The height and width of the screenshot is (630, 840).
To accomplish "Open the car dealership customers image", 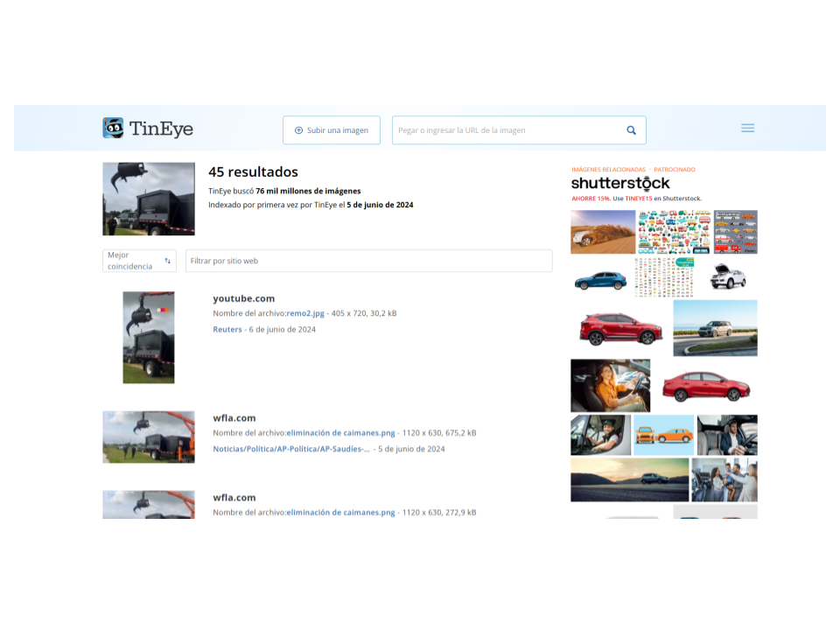I will point(724,480).
